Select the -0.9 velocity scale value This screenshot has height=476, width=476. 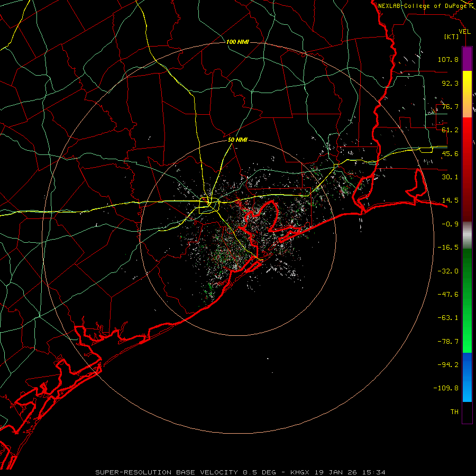point(450,224)
